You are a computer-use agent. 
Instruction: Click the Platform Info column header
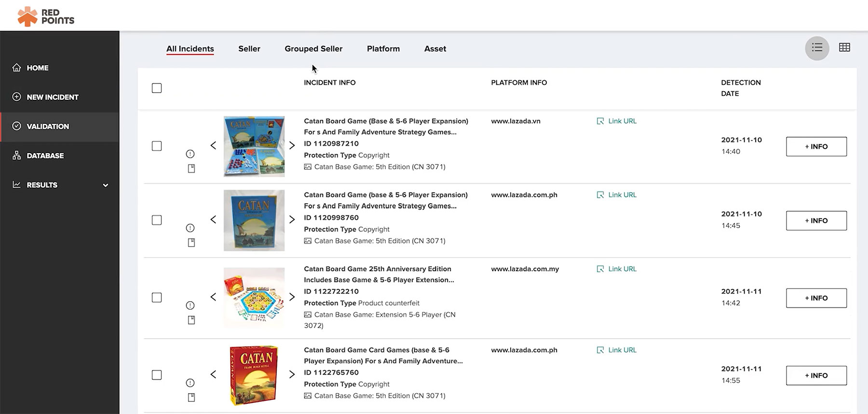[x=519, y=83]
